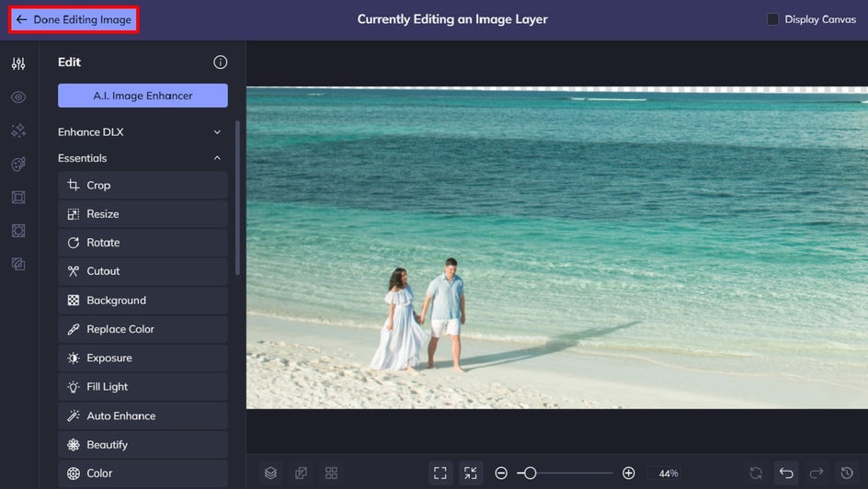The image size is (868, 489).
Task: Click the fit to screen icon
Action: [440, 473]
